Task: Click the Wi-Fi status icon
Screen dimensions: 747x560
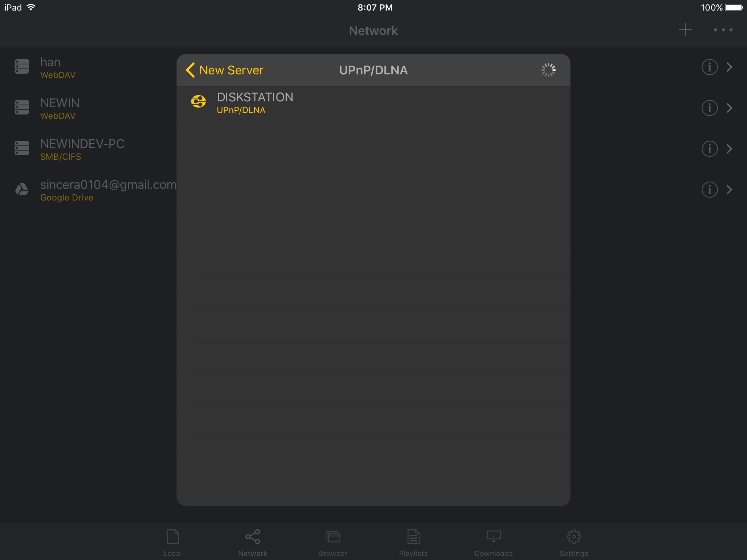Action: (31, 7)
